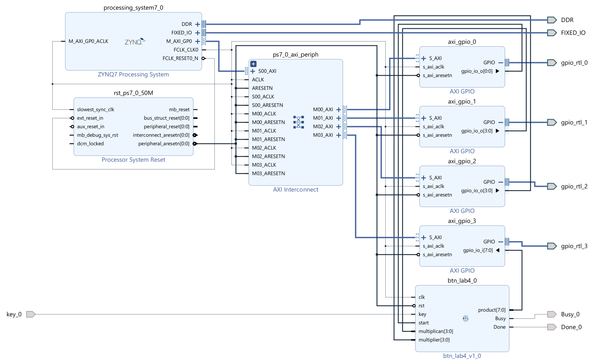Select the btn_lab4_0 block title
This screenshot has width=604, height=364.
pos(462,281)
